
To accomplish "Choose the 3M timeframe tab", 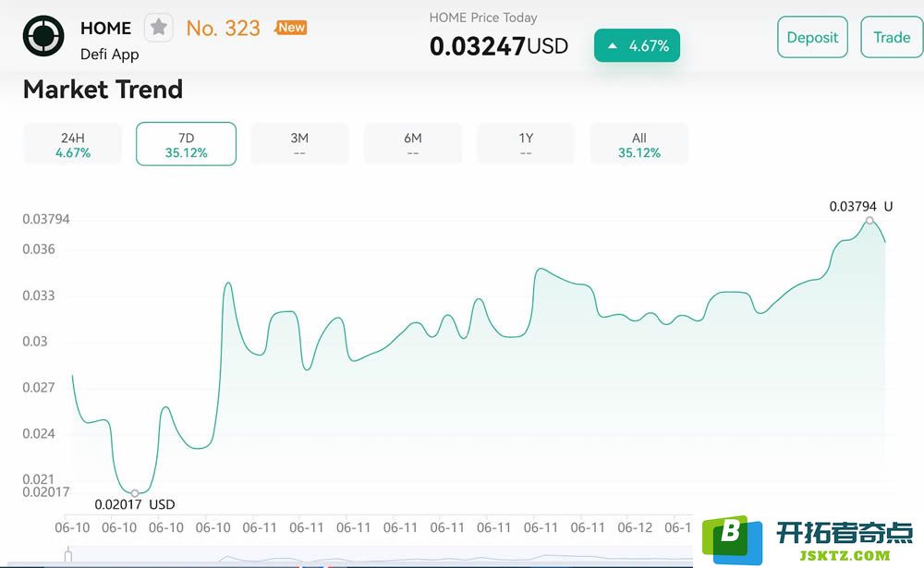I will (x=299, y=144).
